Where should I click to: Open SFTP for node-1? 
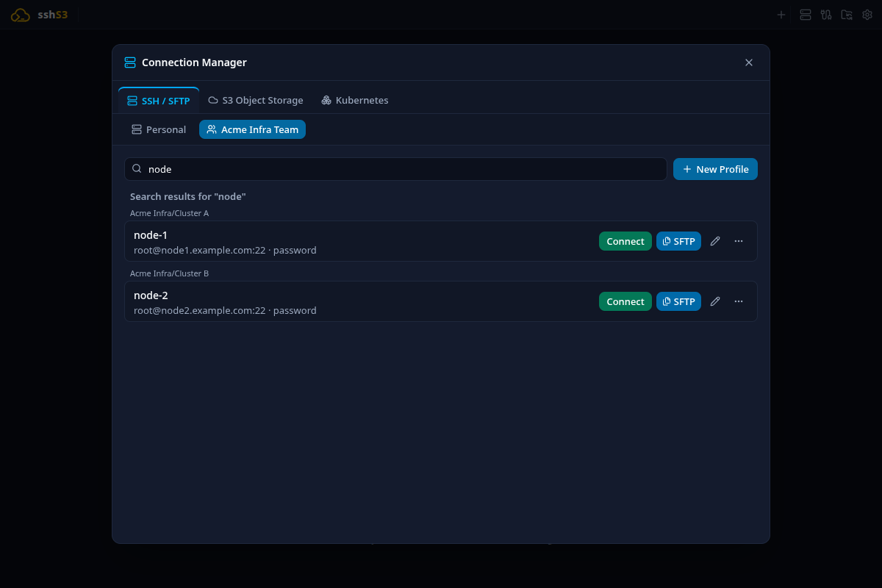point(678,241)
